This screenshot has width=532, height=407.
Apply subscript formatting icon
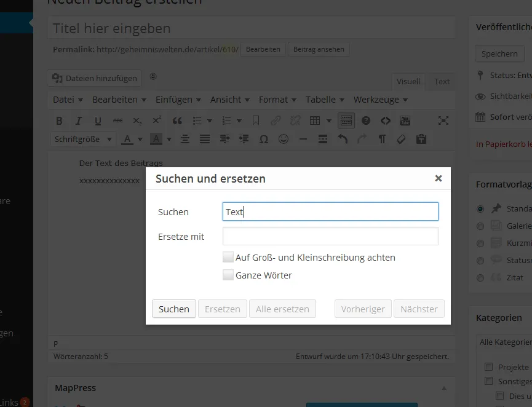tap(137, 121)
